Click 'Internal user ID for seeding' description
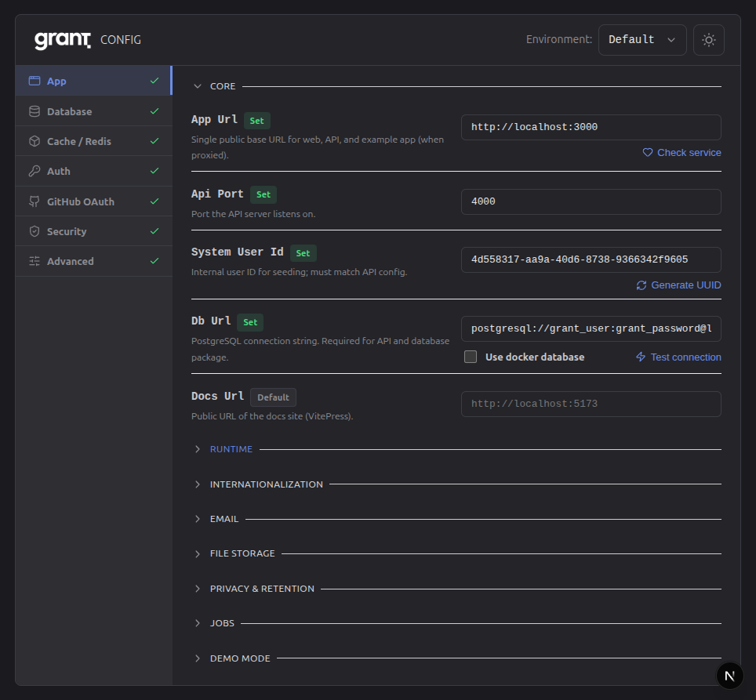This screenshot has width=756, height=700. (299, 272)
